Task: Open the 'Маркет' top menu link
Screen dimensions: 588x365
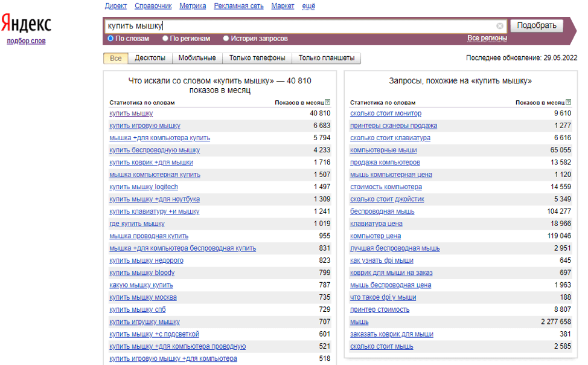Action: tap(283, 6)
